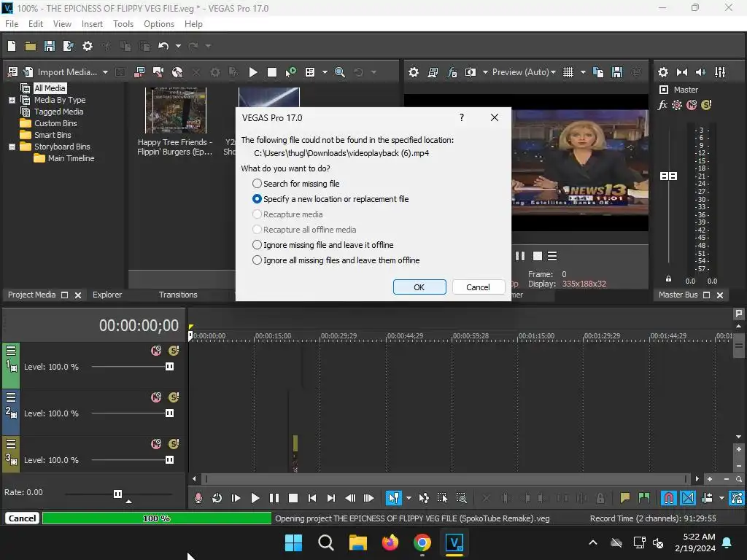Open Master Bus audio properties gear

point(662,72)
